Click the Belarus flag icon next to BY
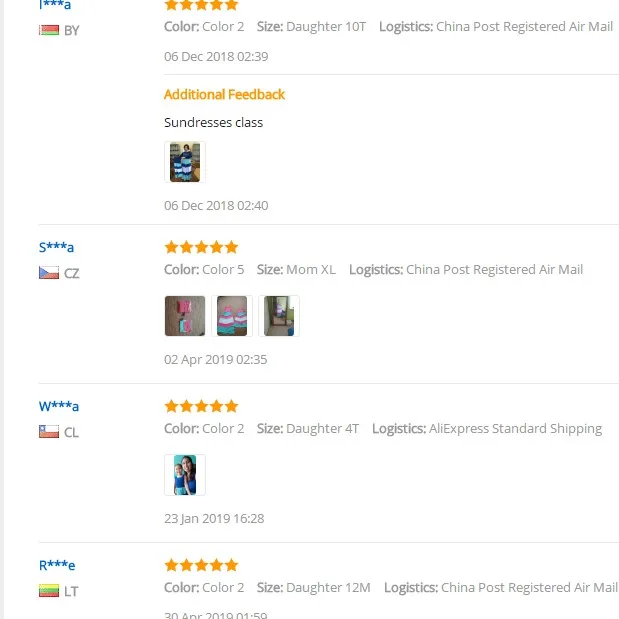The height and width of the screenshot is (619, 619). click(x=49, y=30)
